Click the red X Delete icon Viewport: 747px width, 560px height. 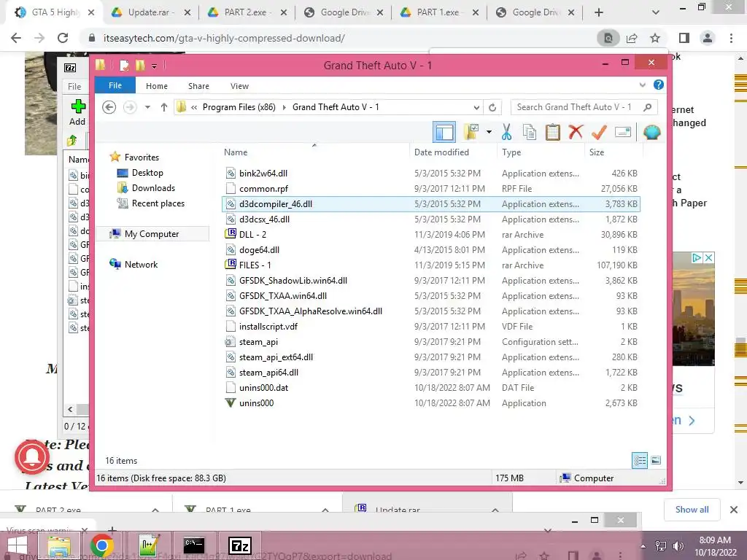(x=576, y=132)
